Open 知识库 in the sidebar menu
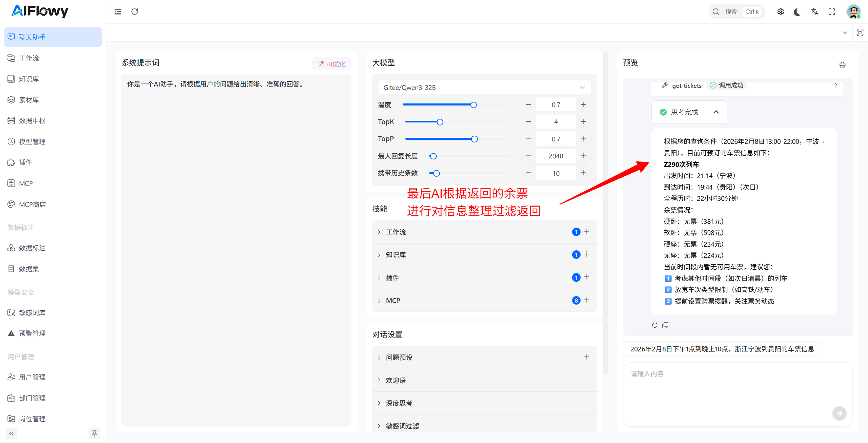The width and height of the screenshot is (868, 443). pyautogui.click(x=29, y=79)
